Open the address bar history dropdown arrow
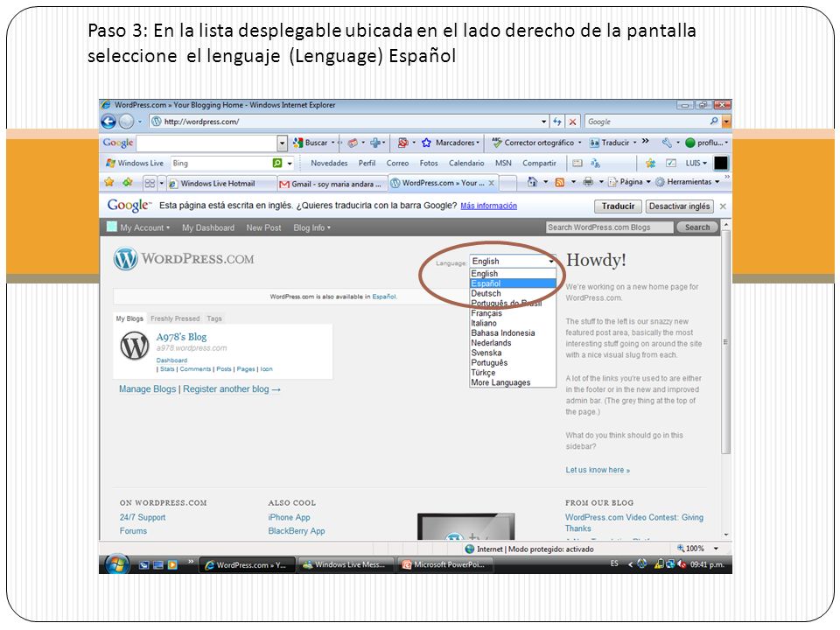This screenshot has height=630, width=840. point(543,122)
